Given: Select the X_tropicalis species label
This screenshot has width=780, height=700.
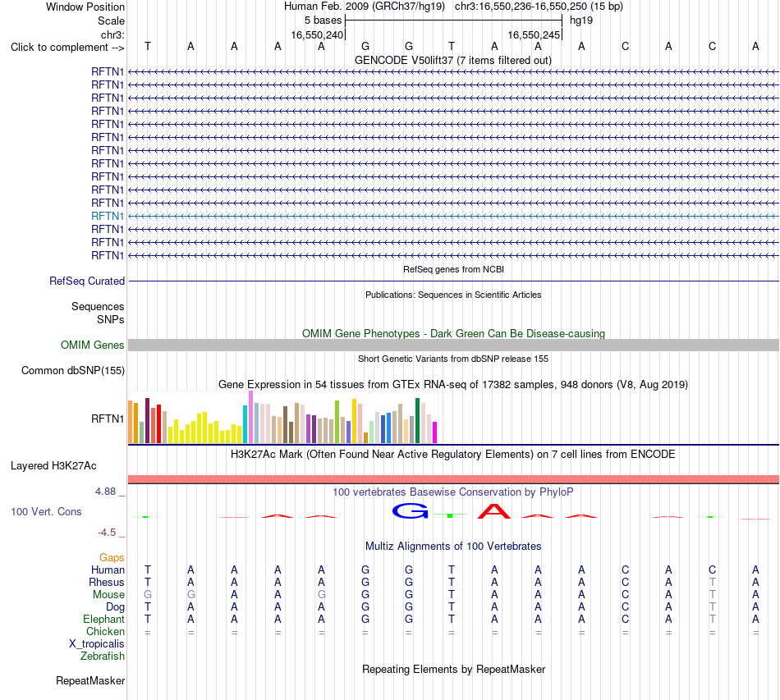Looking at the screenshot, I should click(97, 644).
